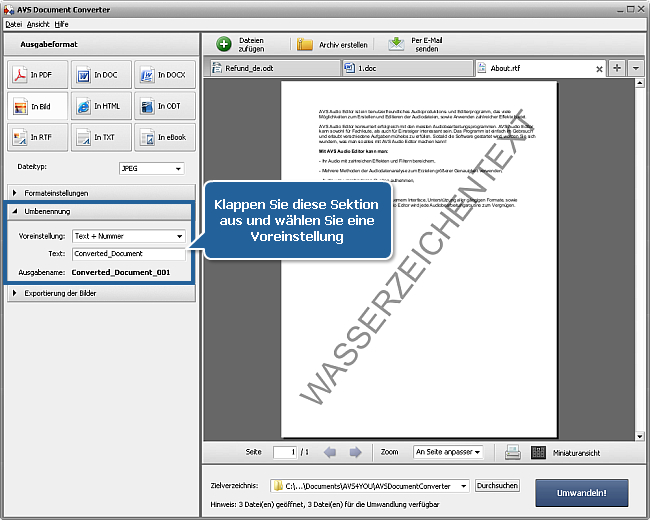This screenshot has height=520, width=650.
Task: Expand the Exportierung der Bilder section
Action: (x=101, y=293)
